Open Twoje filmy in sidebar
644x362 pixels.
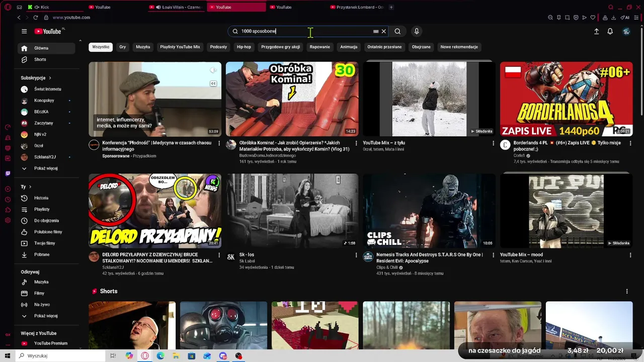point(47,243)
